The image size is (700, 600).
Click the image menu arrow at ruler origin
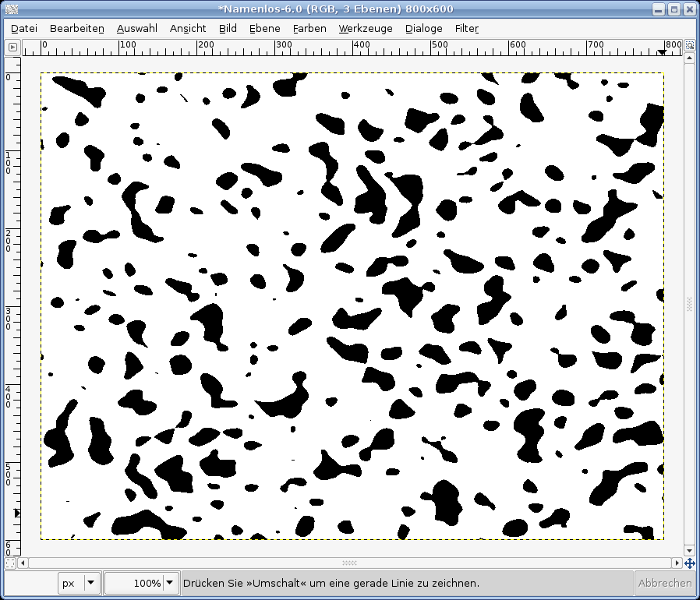(x=12, y=47)
